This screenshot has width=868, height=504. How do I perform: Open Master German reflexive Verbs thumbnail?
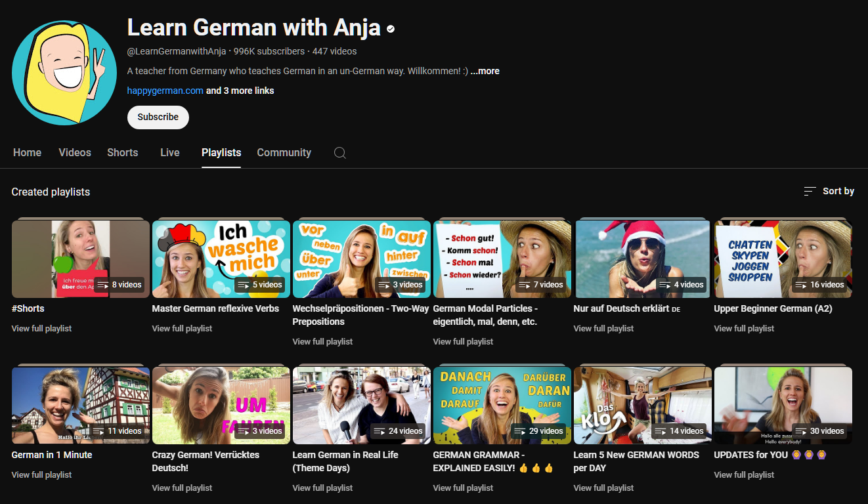coord(221,259)
